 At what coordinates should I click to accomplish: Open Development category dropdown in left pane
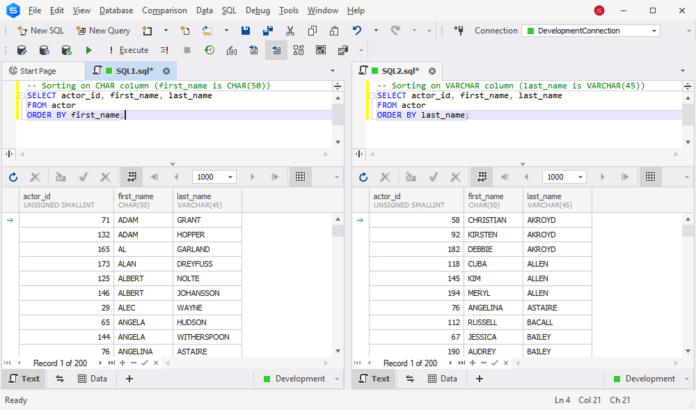(x=336, y=379)
